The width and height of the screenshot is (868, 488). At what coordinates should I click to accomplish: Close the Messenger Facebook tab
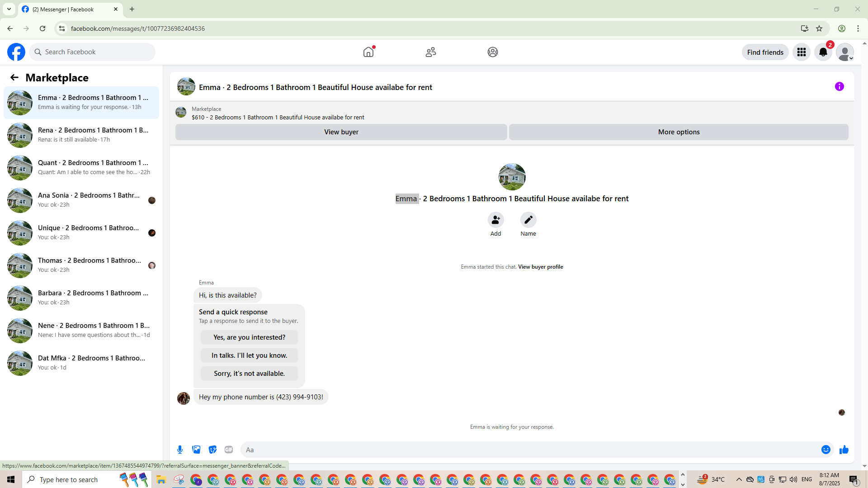click(116, 9)
